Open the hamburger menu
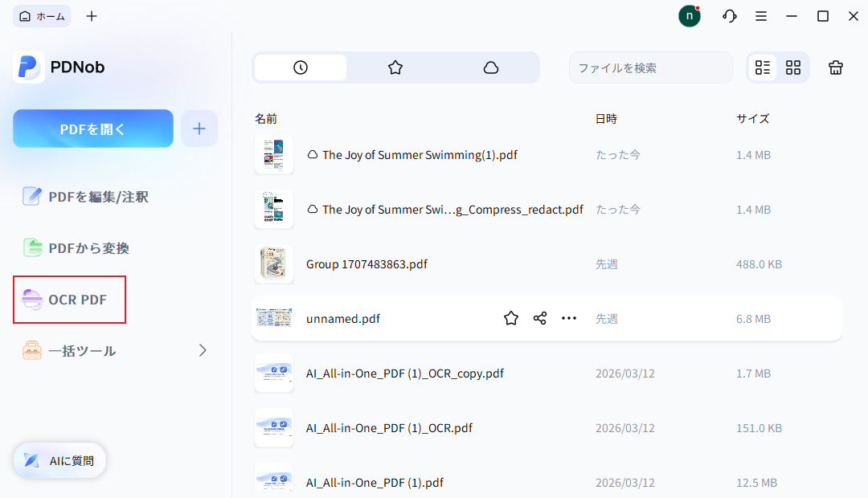The width and height of the screenshot is (868, 498). click(x=760, y=15)
